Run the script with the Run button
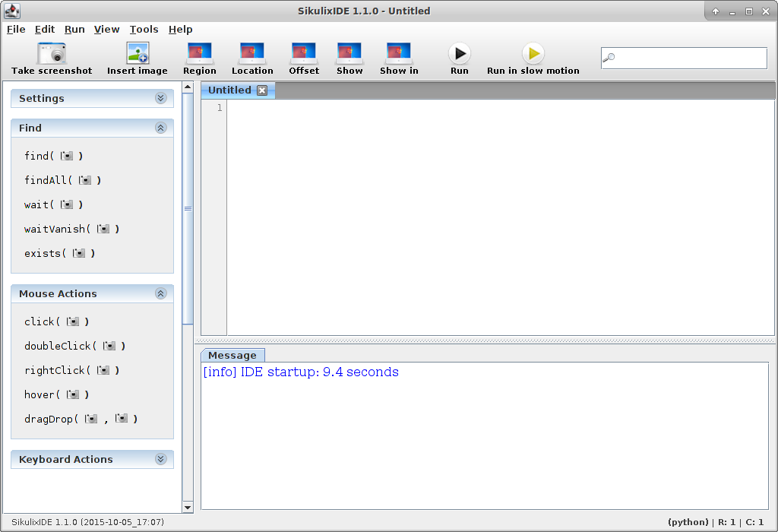This screenshot has height=532, width=778. click(460, 54)
